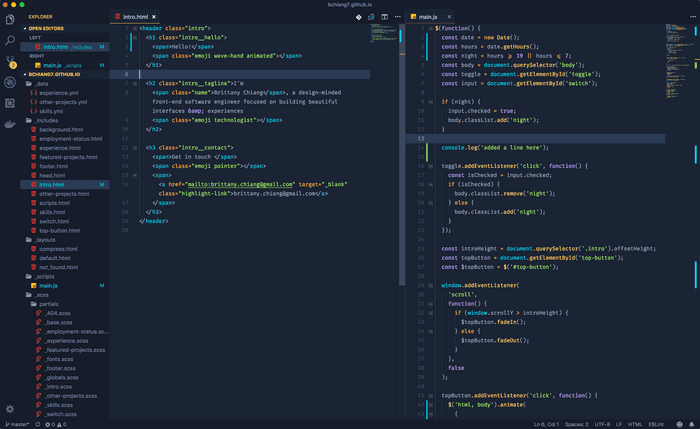Click the master branch indicator
This screenshot has height=429, width=700.
point(17,424)
